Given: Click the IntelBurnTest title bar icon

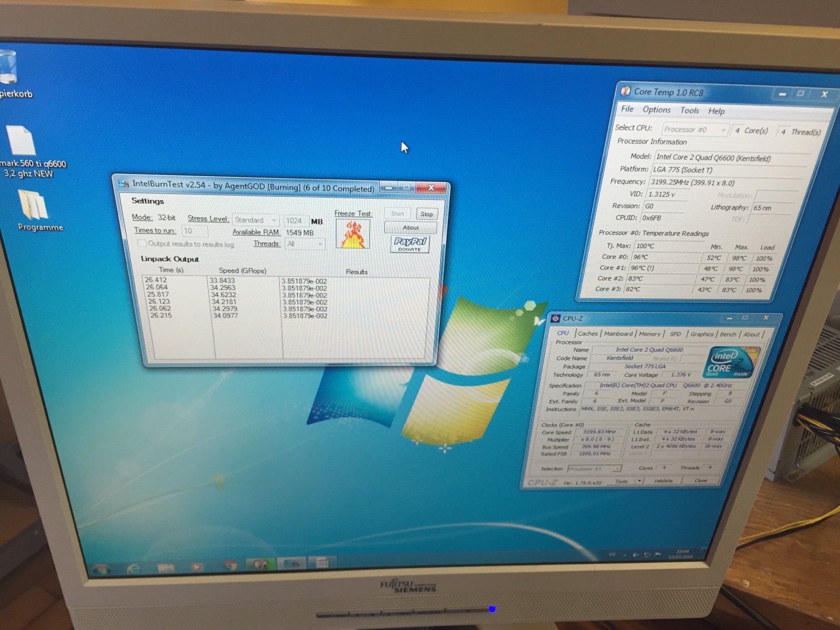Looking at the screenshot, I should click(124, 184).
